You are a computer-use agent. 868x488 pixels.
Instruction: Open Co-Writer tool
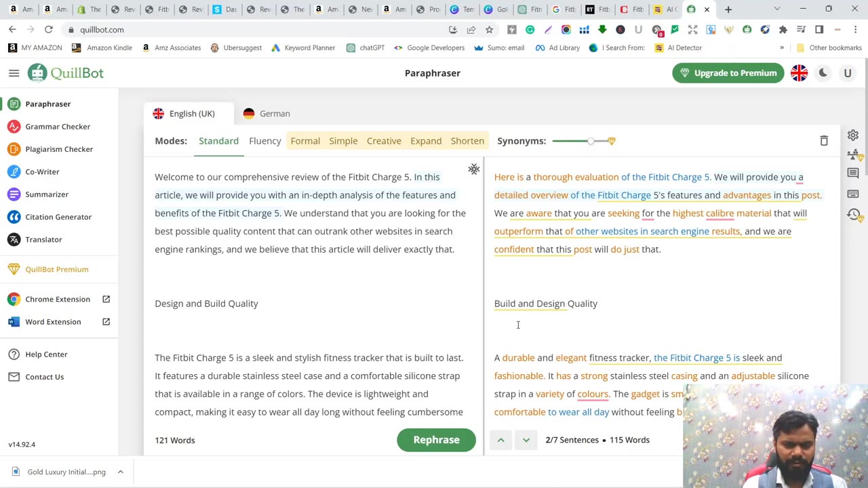pyautogui.click(x=42, y=171)
